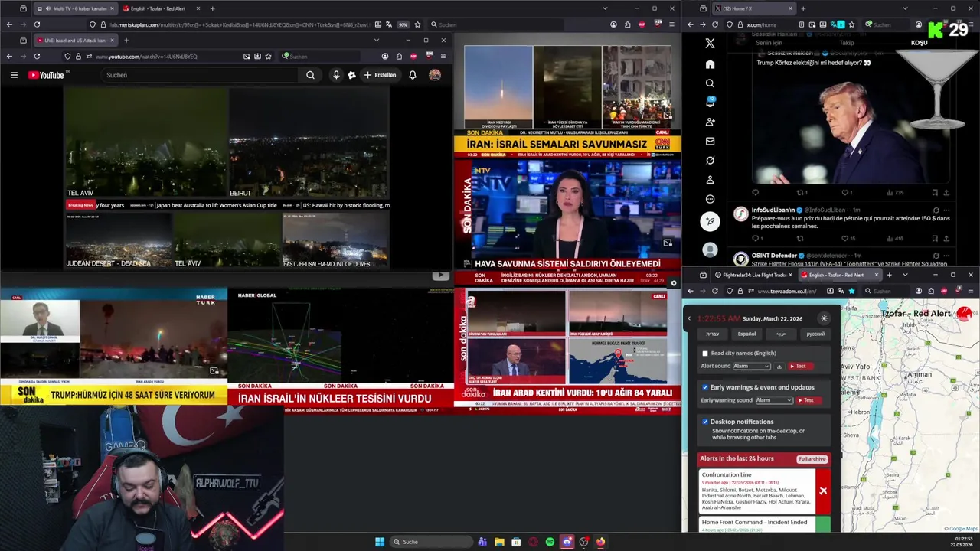Select the English - Tzofar tab beside Multi TV
The image size is (980, 551).
pyautogui.click(x=162, y=8)
